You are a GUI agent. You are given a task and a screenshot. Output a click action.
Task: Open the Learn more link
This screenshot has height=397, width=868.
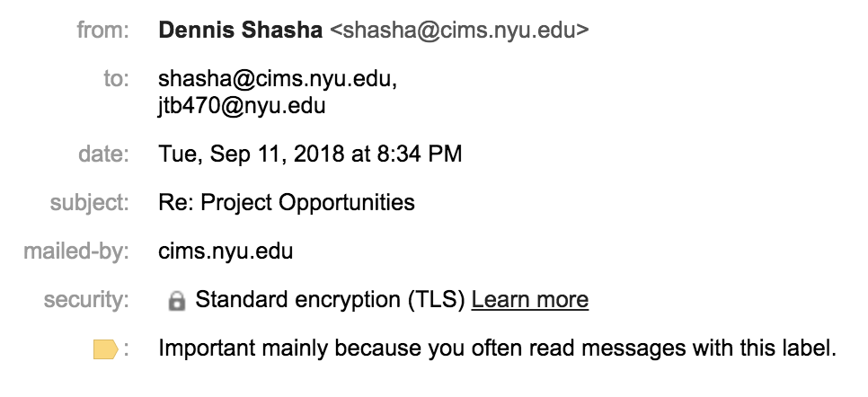529,299
